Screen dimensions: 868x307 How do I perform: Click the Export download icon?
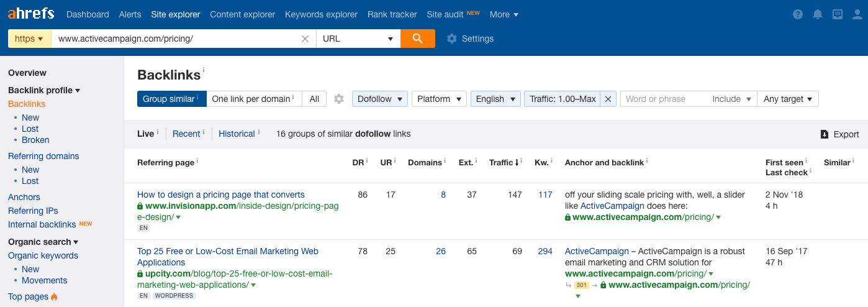pyautogui.click(x=825, y=134)
